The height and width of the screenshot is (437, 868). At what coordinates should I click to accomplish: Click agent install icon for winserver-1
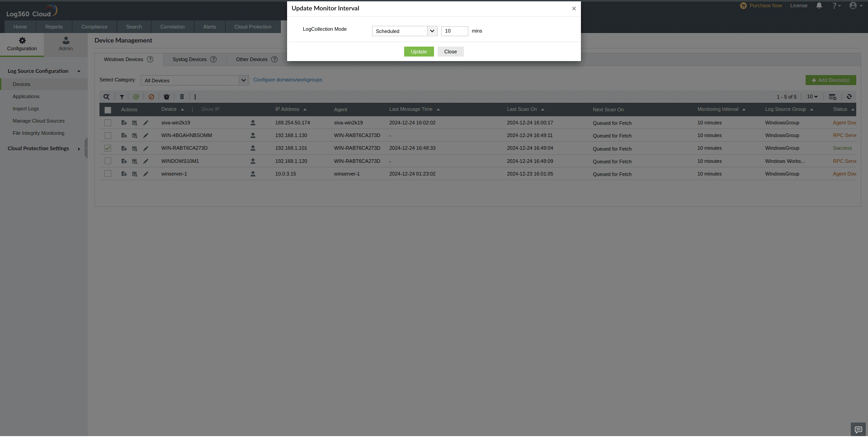tap(253, 174)
